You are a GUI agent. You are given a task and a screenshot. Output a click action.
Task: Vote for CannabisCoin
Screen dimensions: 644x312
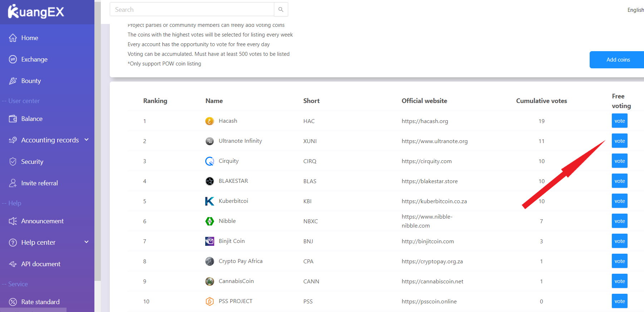point(620,281)
